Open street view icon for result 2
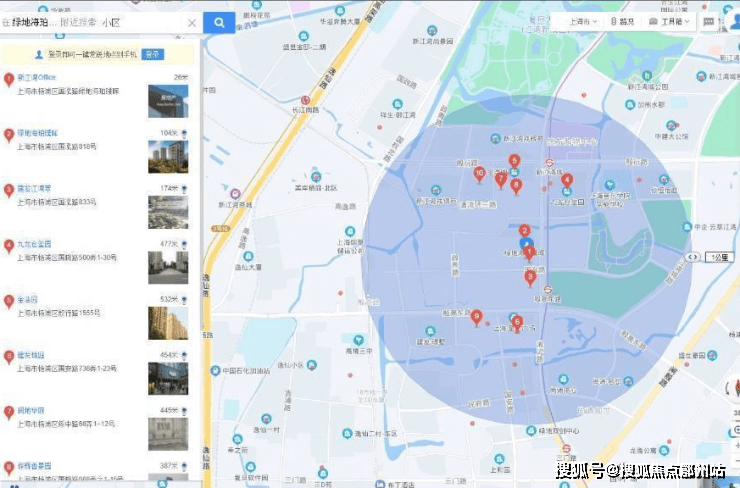Image resolution: width=740 pixels, height=488 pixels. click(x=183, y=133)
